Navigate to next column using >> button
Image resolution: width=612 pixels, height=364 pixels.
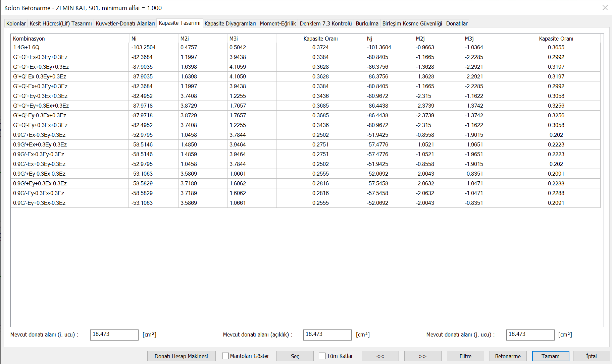(x=423, y=356)
